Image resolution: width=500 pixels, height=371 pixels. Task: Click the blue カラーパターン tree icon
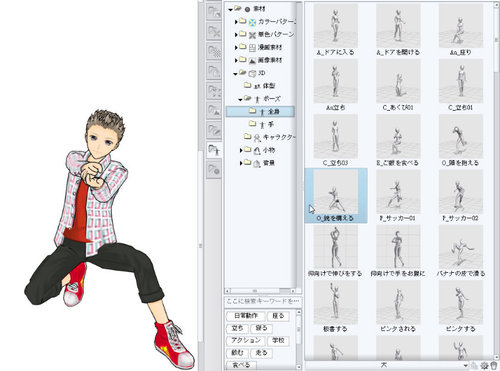pyautogui.click(x=253, y=22)
